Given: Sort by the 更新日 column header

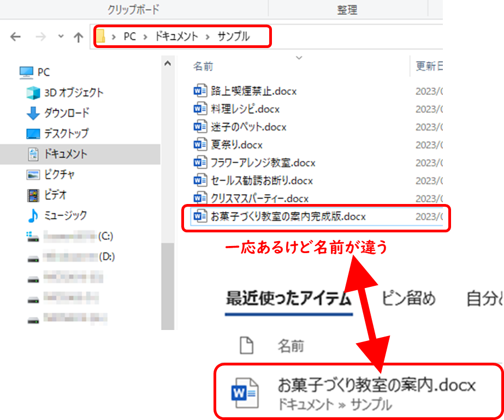Looking at the screenshot, I should (x=429, y=67).
